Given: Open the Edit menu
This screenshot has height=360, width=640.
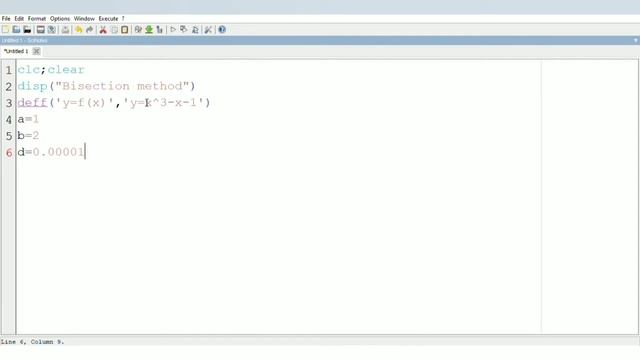Looking at the screenshot, I should coord(19,19).
